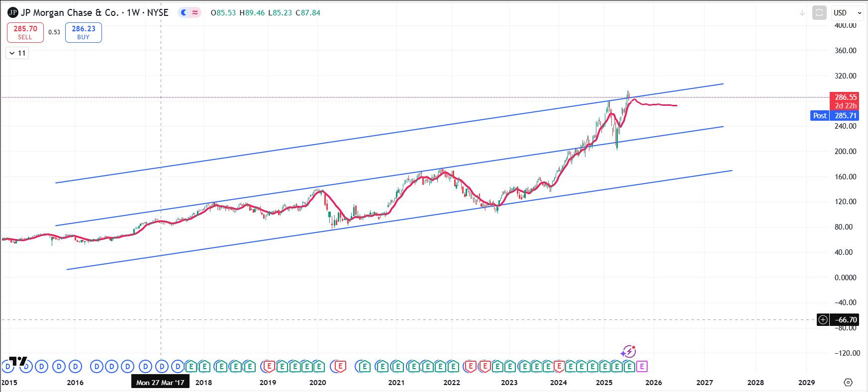Open the USD currency dropdown
This screenshot has width=868, height=392.
(848, 12)
